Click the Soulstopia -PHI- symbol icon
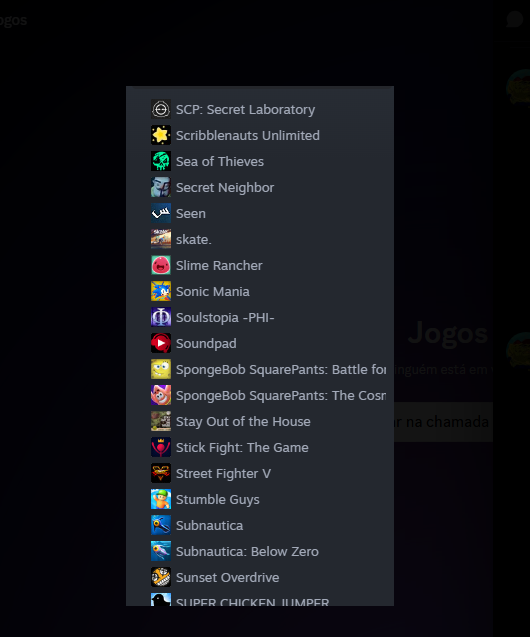This screenshot has height=637, width=530. 161,317
